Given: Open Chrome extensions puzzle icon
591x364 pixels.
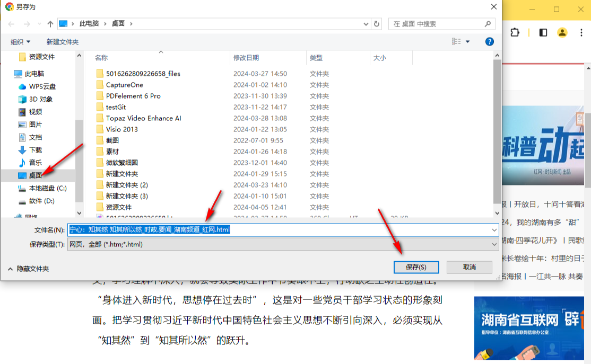Looking at the screenshot, I should tap(515, 33).
